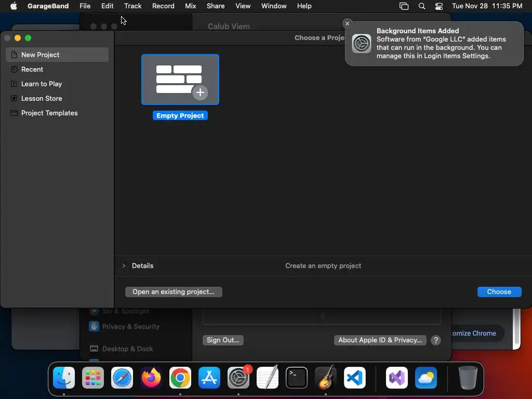Click the Details label
The height and width of the screenshot is (399, 532).
coord(142,265)
